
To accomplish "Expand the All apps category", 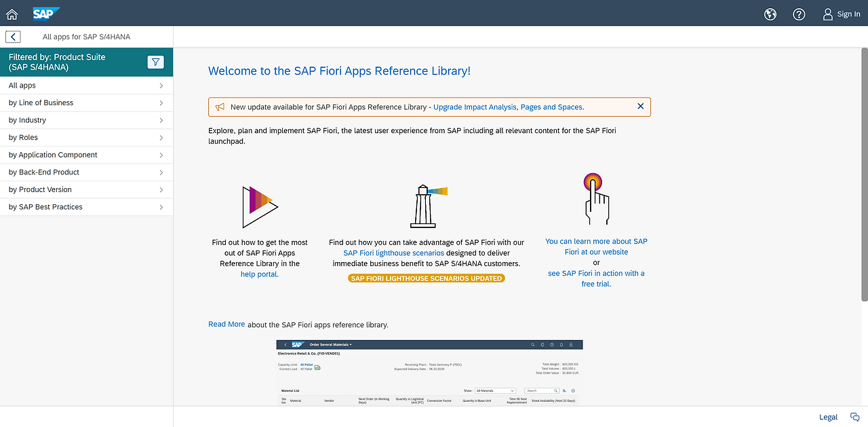I will point(86,86).
